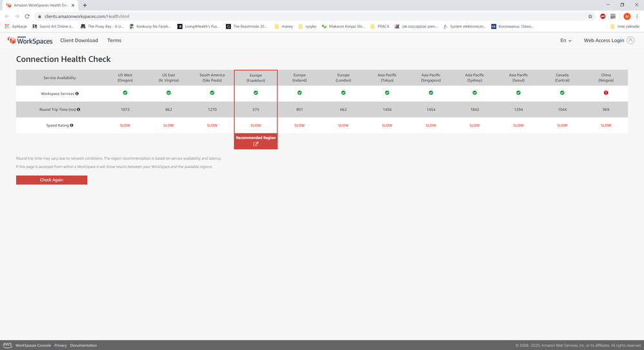This screenshot has width=644, height=350.
Task: Click the browser forward arrow
Action: pyautogui.click(x=17, y=16)
